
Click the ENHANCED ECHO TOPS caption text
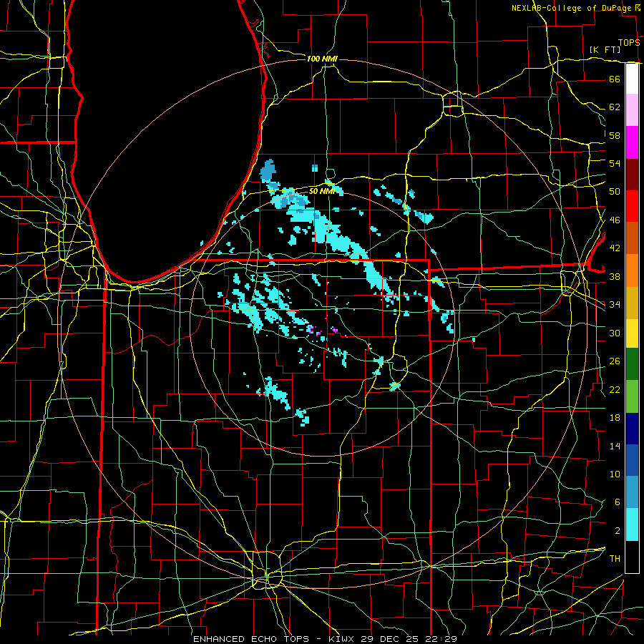[251, 639]
